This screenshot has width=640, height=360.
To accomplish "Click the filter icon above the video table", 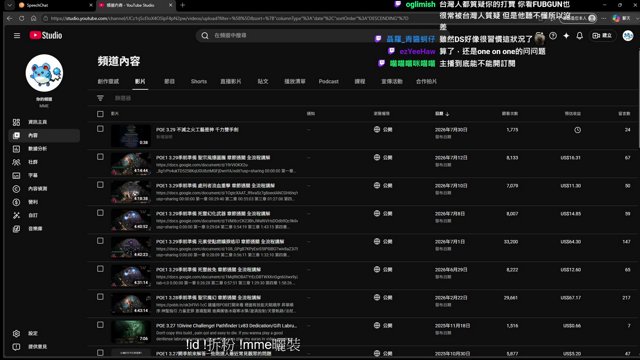I will click(x=100, y=98).
